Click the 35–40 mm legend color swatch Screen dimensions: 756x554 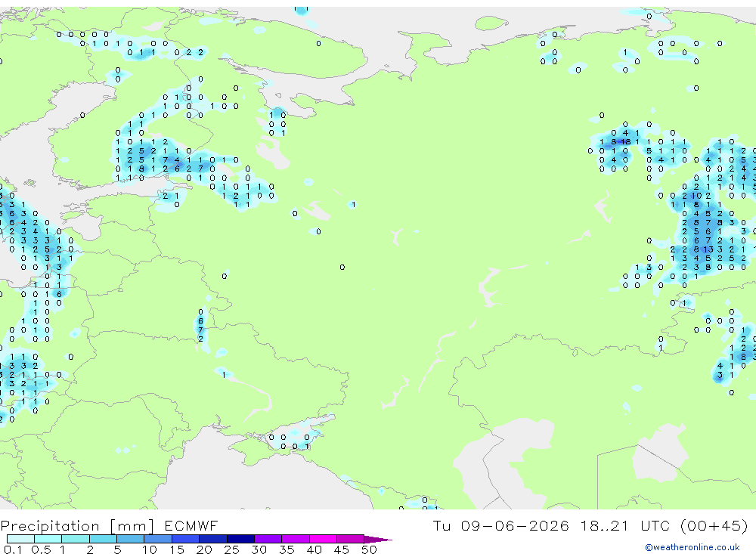pos(296,539)
